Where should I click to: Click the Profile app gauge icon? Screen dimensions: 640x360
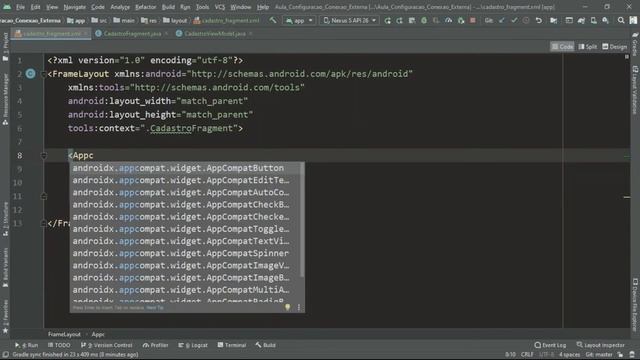tap(448, 20)
